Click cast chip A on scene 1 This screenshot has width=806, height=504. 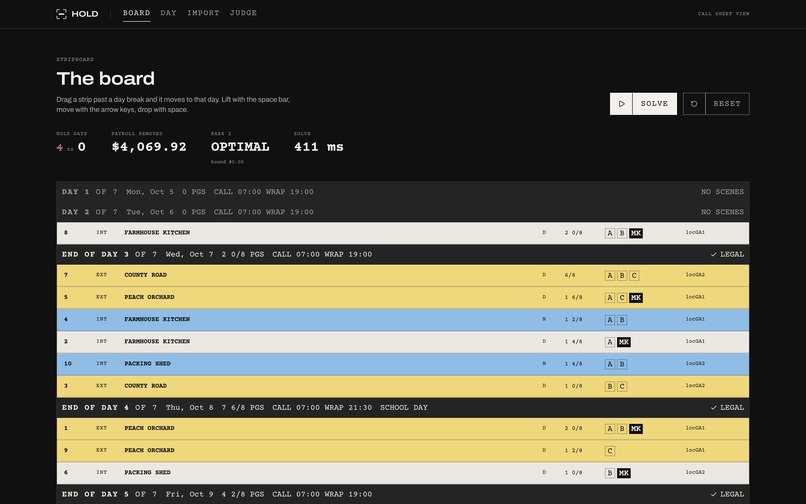610,429
